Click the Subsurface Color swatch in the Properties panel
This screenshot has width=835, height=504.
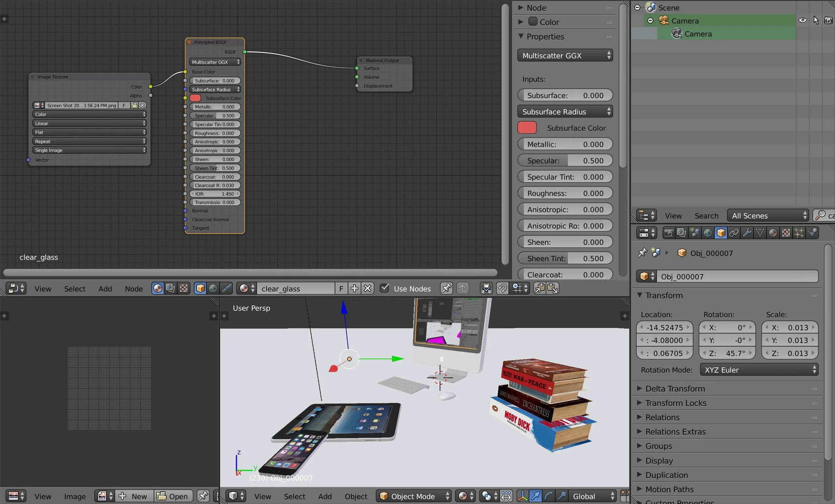(x=527, y=128)
